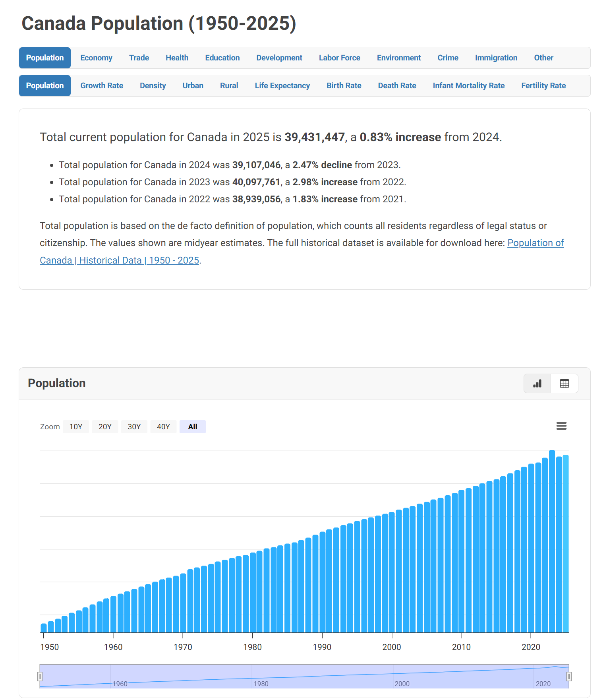Click the second-row Population sub-tab
The image size is (609, 700).
(45, 85)
